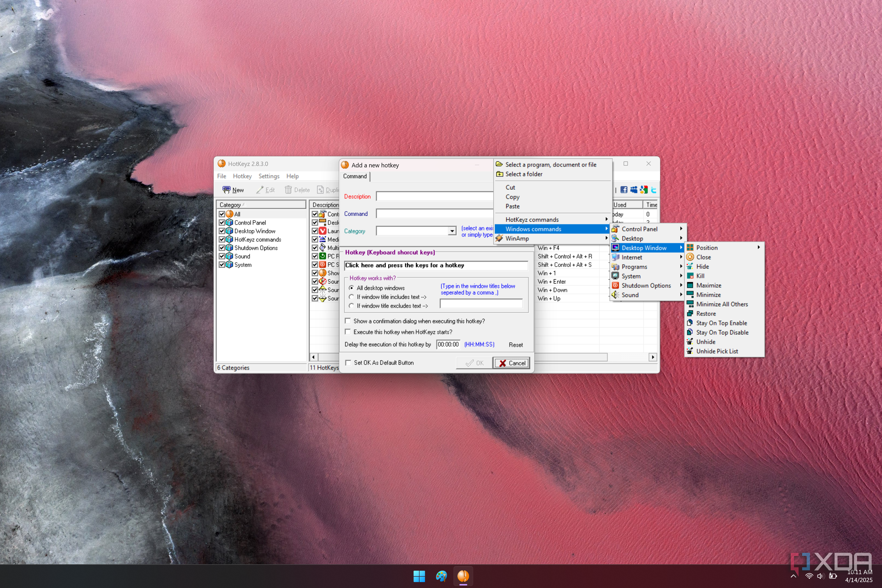
Task: Click the Restore command icon
Action: click(689, 313)
